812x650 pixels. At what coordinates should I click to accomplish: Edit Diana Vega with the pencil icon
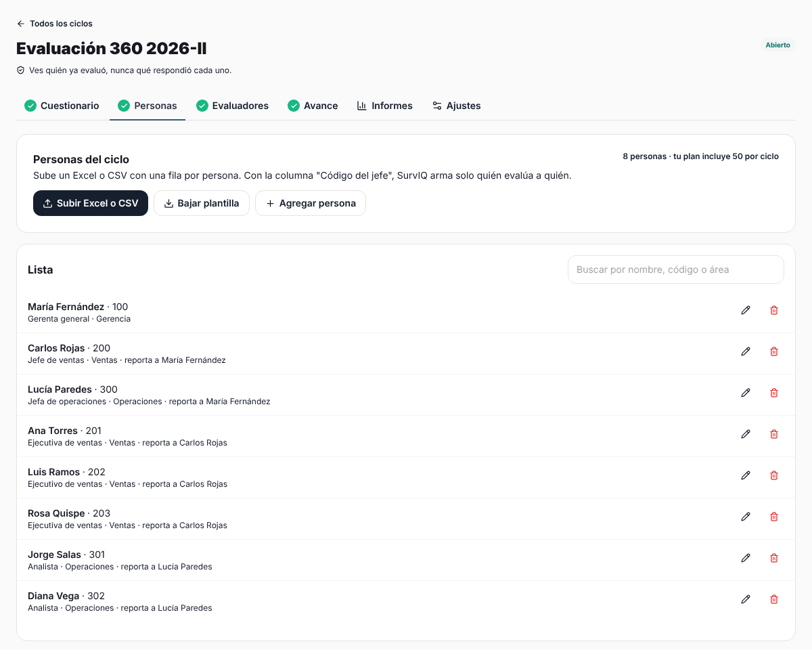tap(746, 599)
